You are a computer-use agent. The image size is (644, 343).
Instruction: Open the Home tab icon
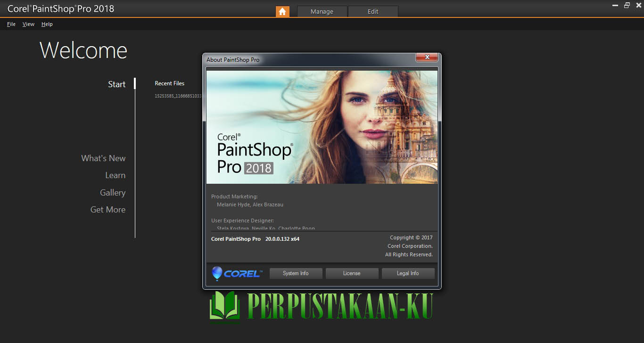click(282, 11)
